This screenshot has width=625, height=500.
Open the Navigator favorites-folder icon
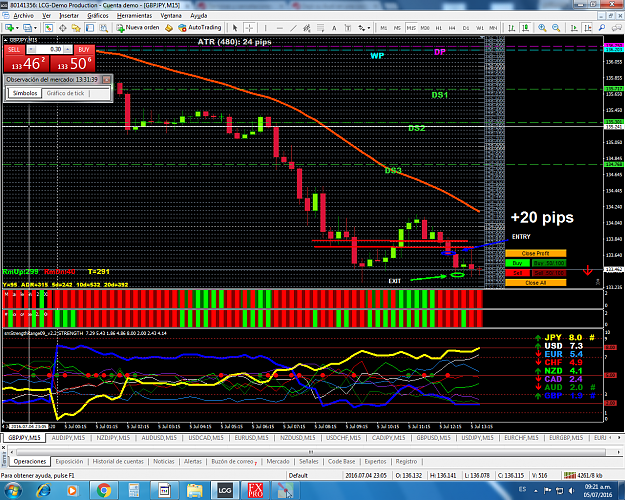click(x=76, y=28)
